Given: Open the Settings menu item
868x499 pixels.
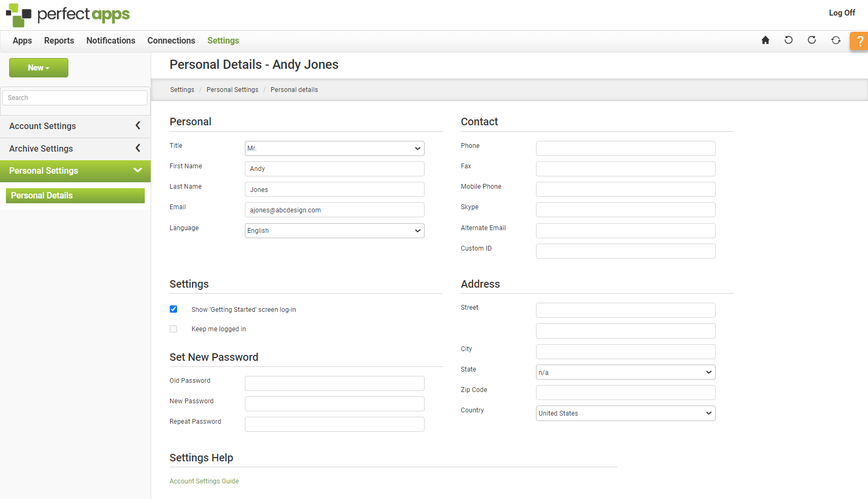Looking at the screenshot, I should (223, 41).
